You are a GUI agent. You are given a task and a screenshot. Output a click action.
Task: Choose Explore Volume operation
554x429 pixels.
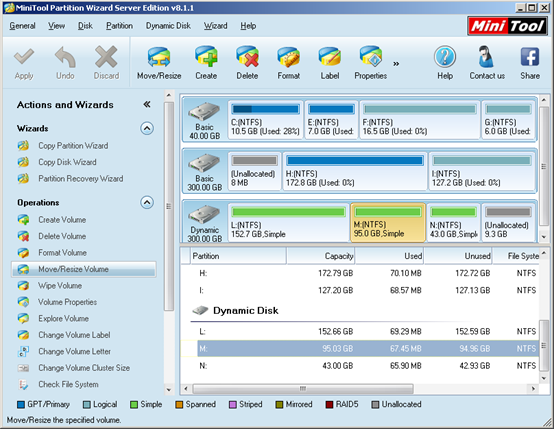63,318
